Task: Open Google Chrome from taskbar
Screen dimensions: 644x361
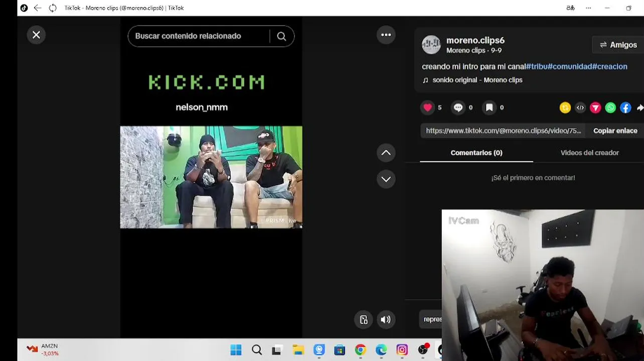Action: 360,349
